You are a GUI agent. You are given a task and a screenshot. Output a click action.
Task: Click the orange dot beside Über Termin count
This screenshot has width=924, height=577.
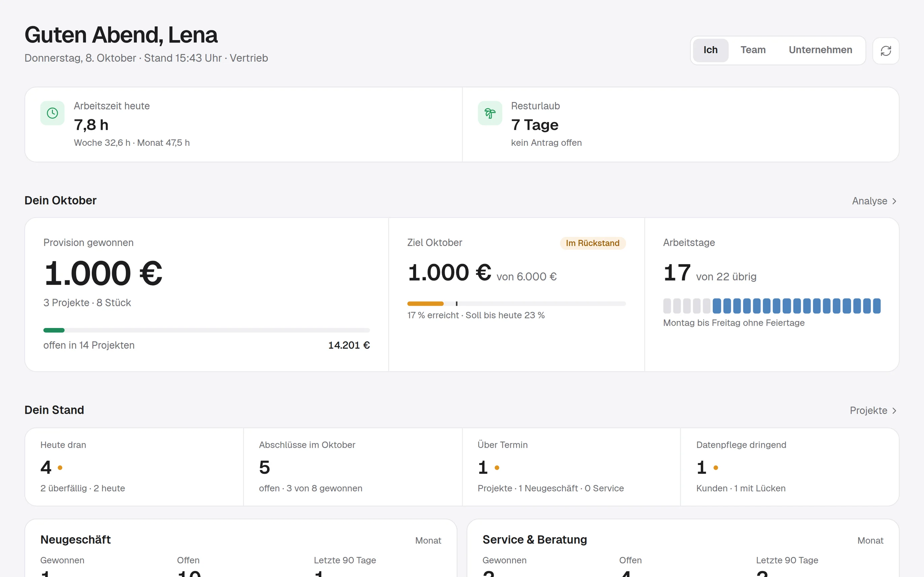(x=497, y=468)
